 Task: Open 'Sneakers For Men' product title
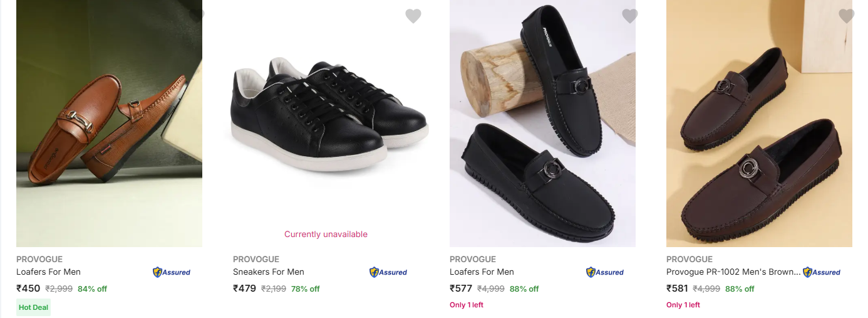point(268,272)
